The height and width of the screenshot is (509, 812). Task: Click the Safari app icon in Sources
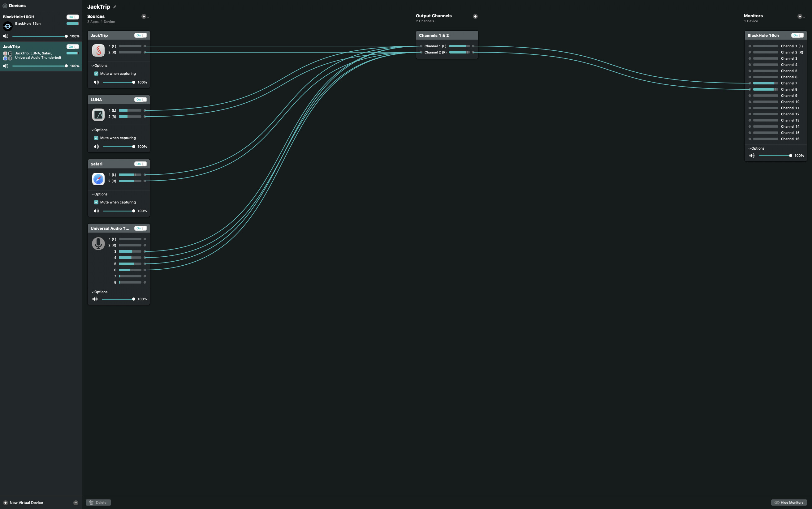pyautogui.click(x=98, y=179)
